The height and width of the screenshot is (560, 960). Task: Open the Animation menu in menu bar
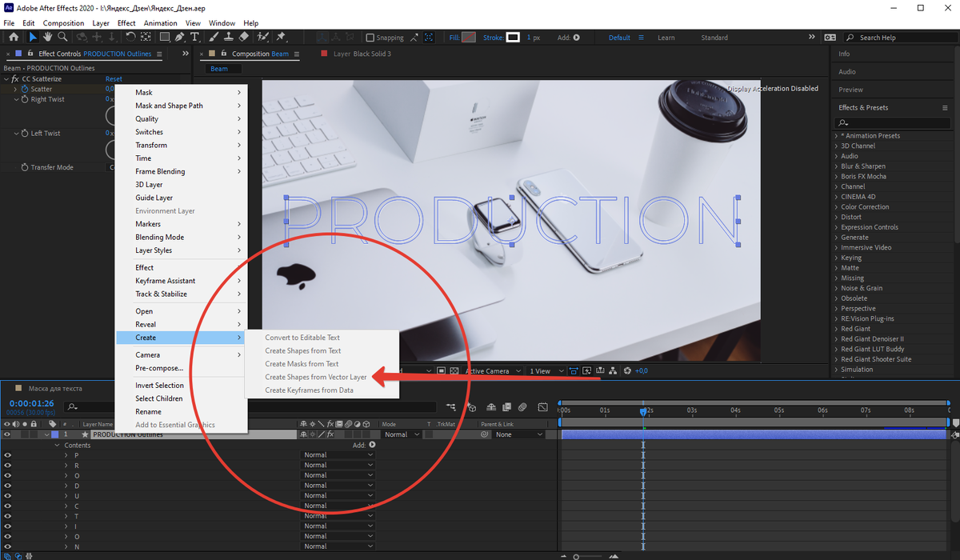pos(160,23)
